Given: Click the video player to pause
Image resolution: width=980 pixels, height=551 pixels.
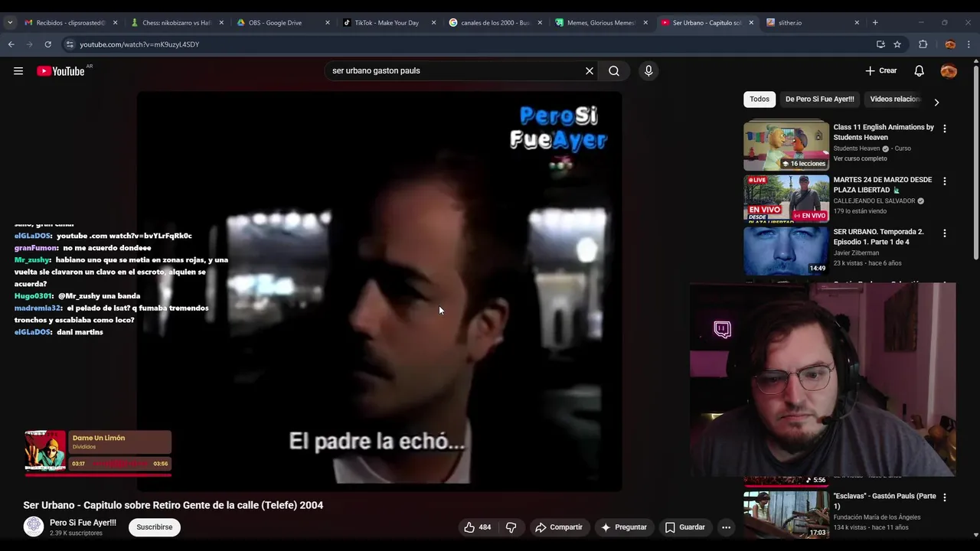Looking at the screenshot, I should tap(379, 291).
